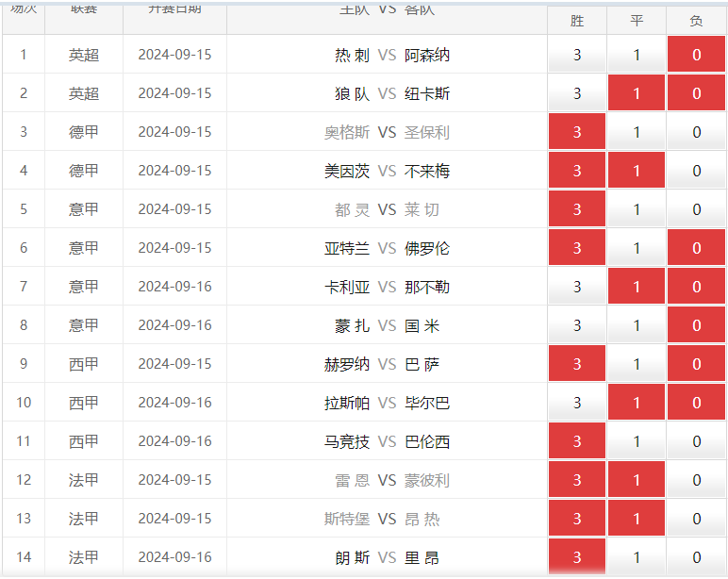
Task: Click the 胜 column header
Action: pos(577,21)
